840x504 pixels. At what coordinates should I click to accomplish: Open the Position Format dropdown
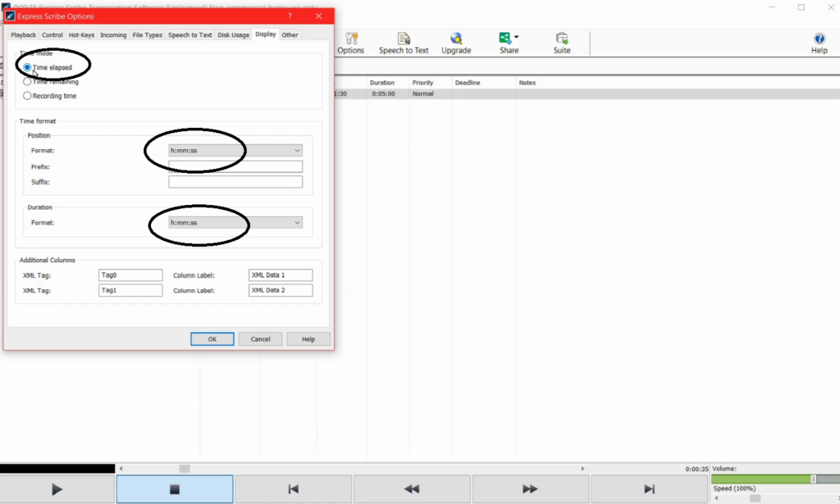(235, 150)
